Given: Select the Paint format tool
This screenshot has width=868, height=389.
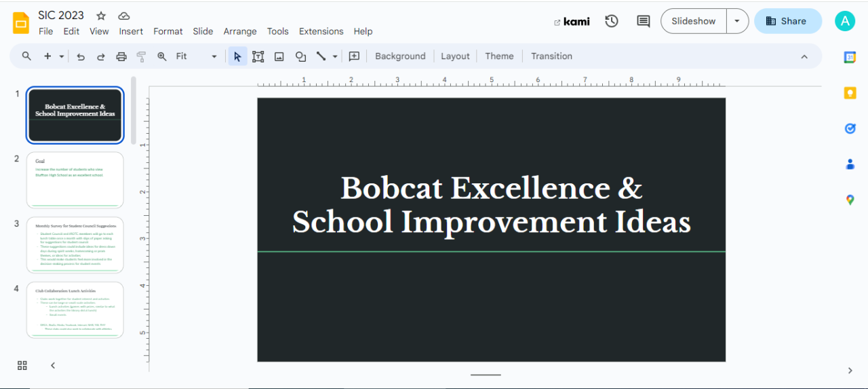Looking at the screenshot, I should click(x=141, y=56).
